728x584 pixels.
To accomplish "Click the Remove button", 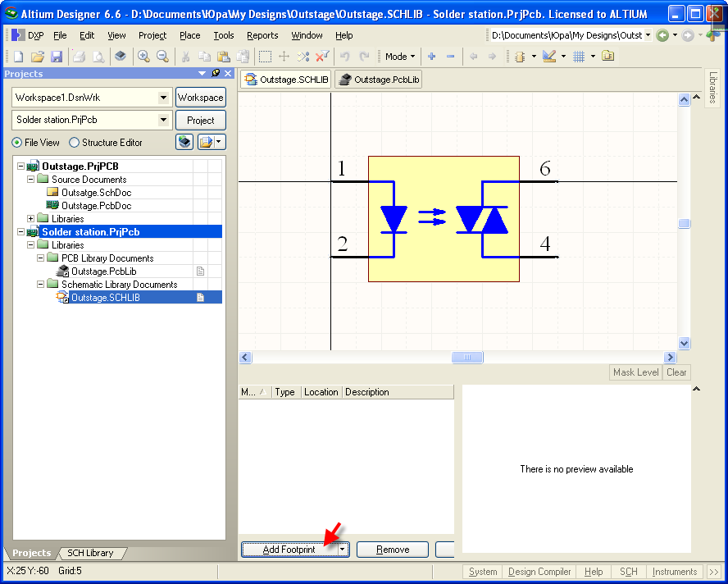I will tap(393, 550).
